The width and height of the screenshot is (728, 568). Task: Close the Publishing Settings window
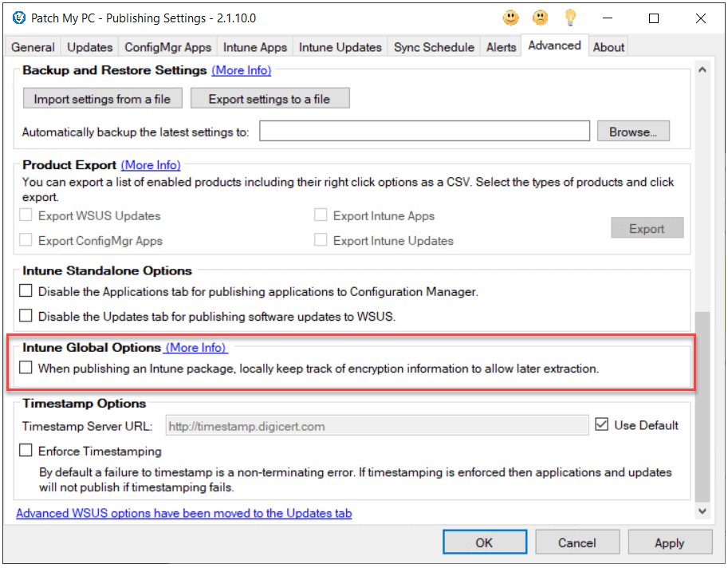(701, 18)
